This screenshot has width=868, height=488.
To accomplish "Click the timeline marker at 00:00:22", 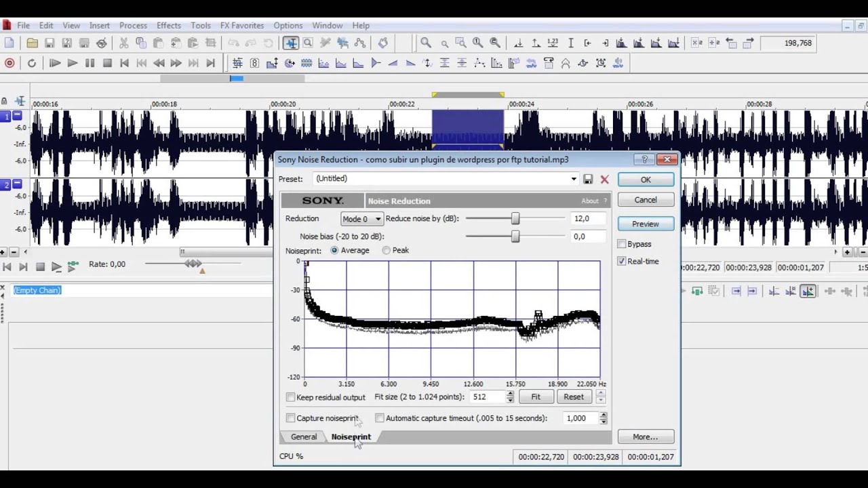I will click(x=401, y=104).
